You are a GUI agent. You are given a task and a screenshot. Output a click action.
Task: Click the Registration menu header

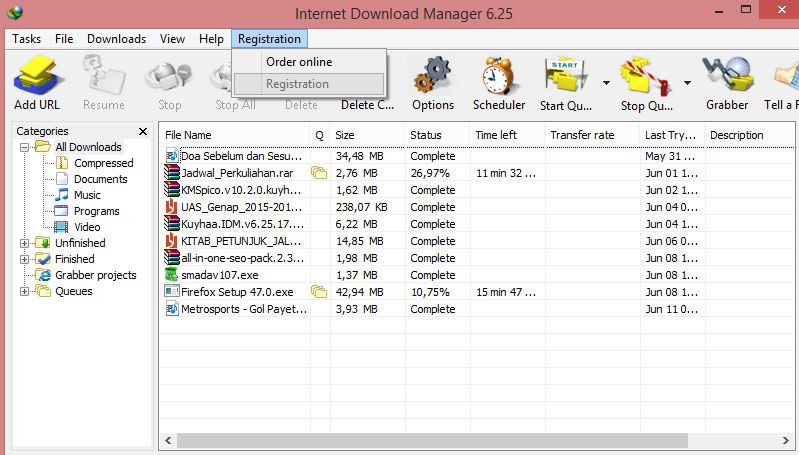[270, 39]
